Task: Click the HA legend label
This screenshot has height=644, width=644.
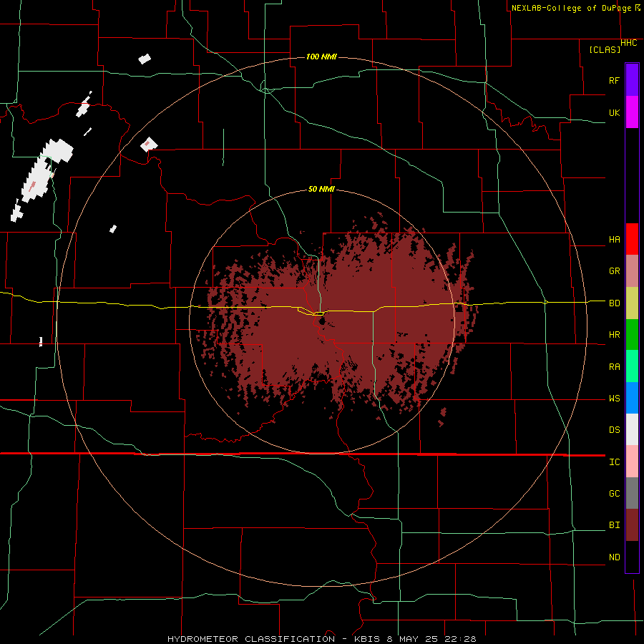Action: point(614,240)
